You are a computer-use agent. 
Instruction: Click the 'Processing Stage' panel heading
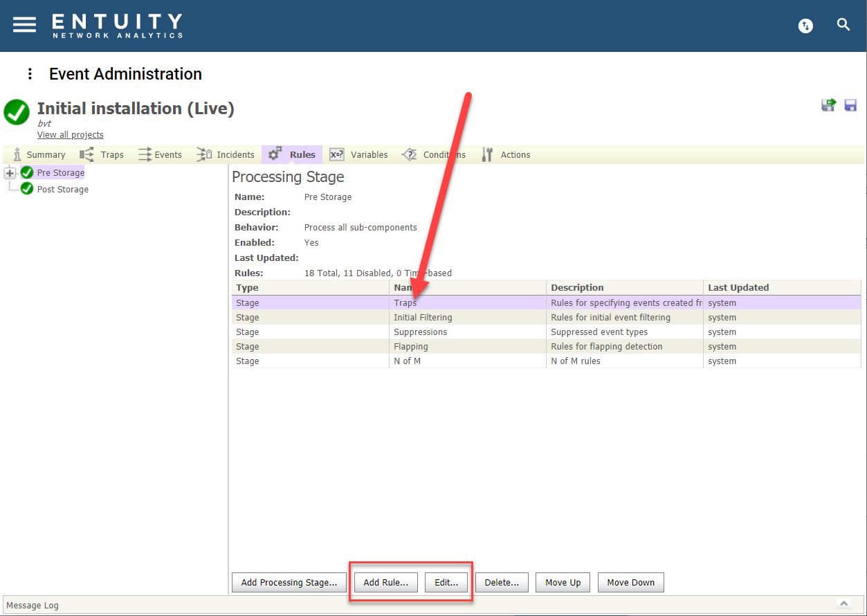(x=288, y=177)
